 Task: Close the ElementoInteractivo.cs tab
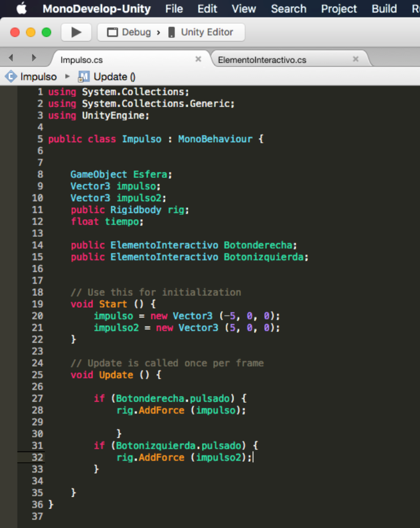click(356, 59)
